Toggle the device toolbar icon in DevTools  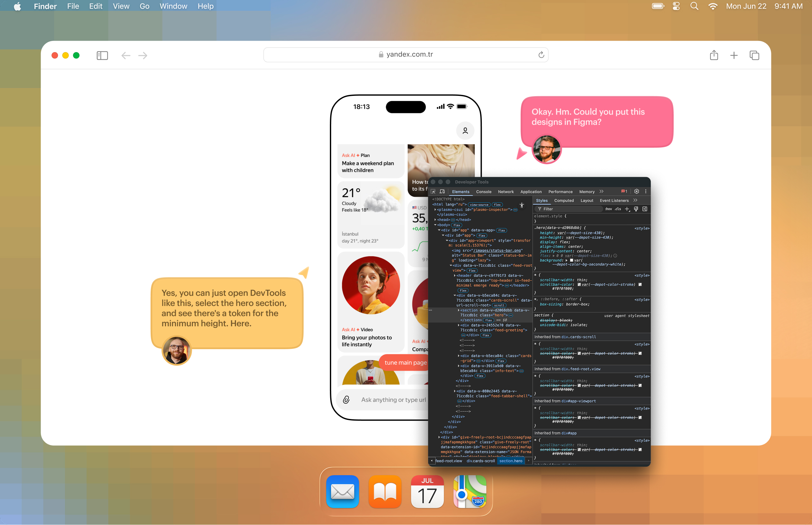[442, 192]
